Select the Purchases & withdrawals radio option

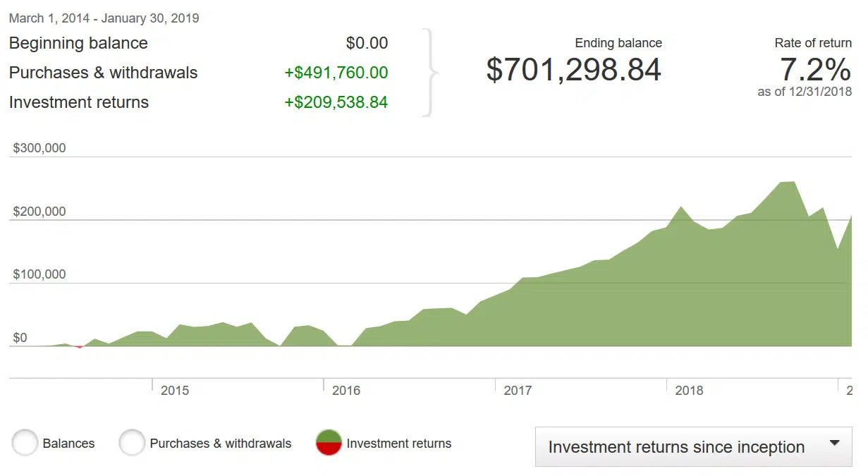[132, 444]
